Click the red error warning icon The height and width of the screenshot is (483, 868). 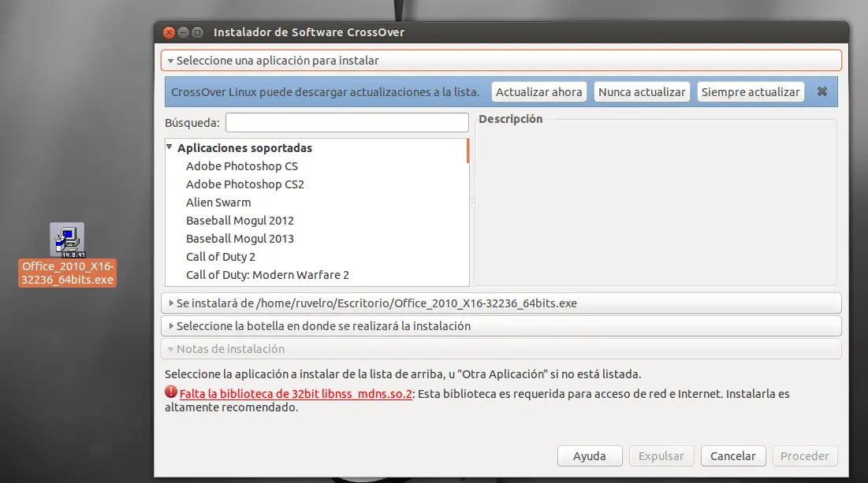click(171, 392)
